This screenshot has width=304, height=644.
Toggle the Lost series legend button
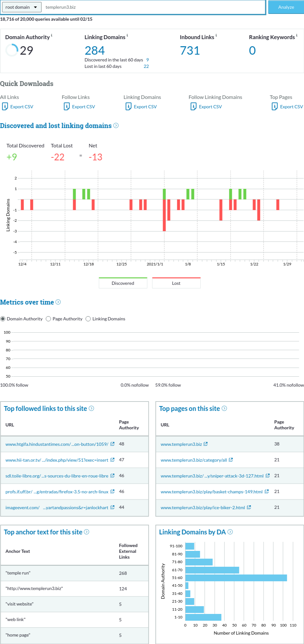(176, 283)
